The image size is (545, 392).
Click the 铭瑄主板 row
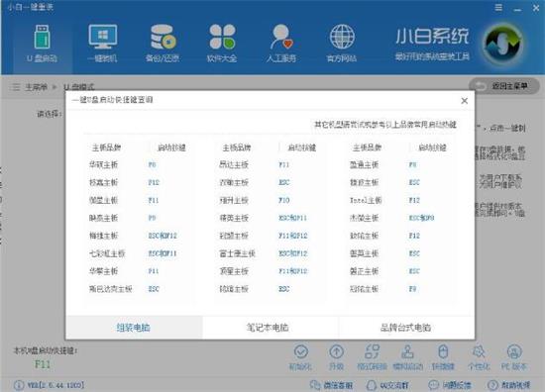point(270,289)
